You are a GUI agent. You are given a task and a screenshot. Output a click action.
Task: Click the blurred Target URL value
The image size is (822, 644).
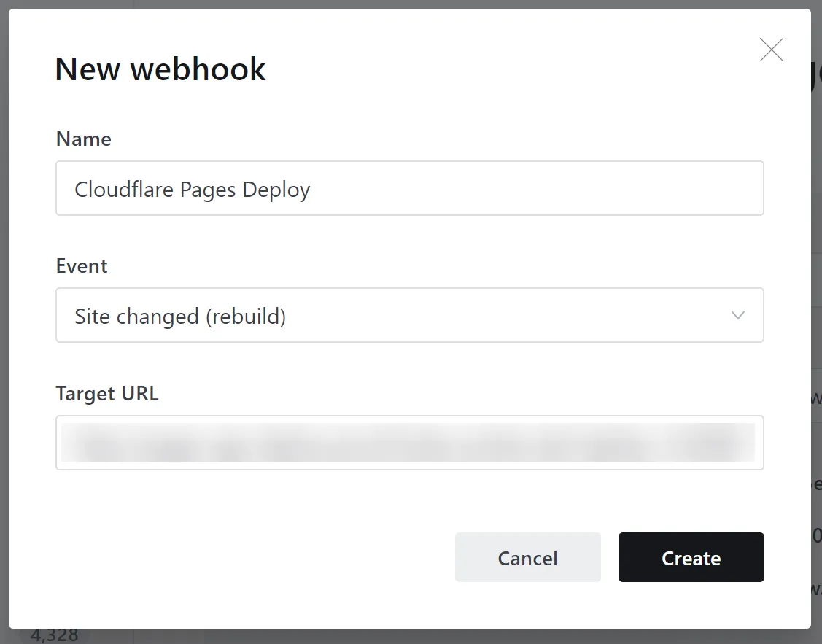point(408,443)
